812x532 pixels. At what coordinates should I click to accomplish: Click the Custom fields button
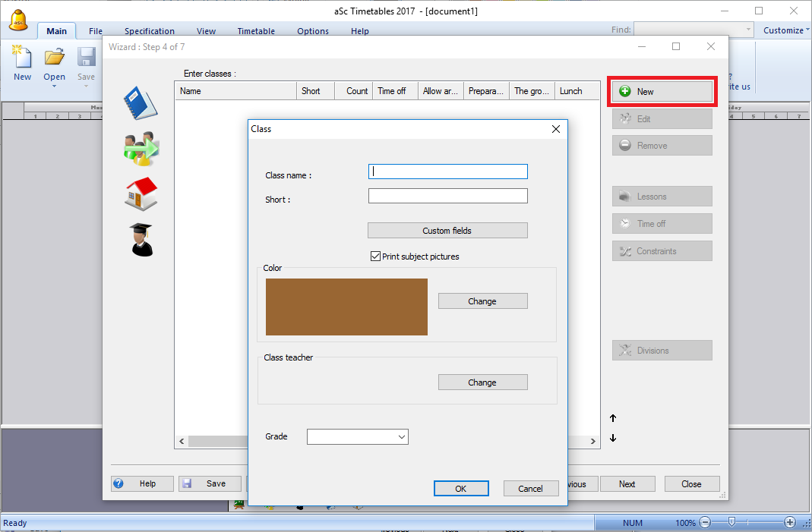[x=447, y=231]
